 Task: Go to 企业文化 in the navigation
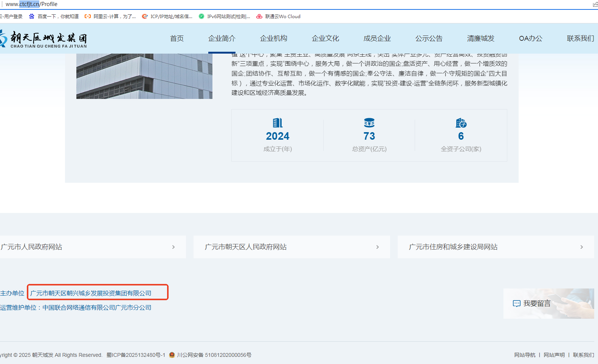point(325,39)
